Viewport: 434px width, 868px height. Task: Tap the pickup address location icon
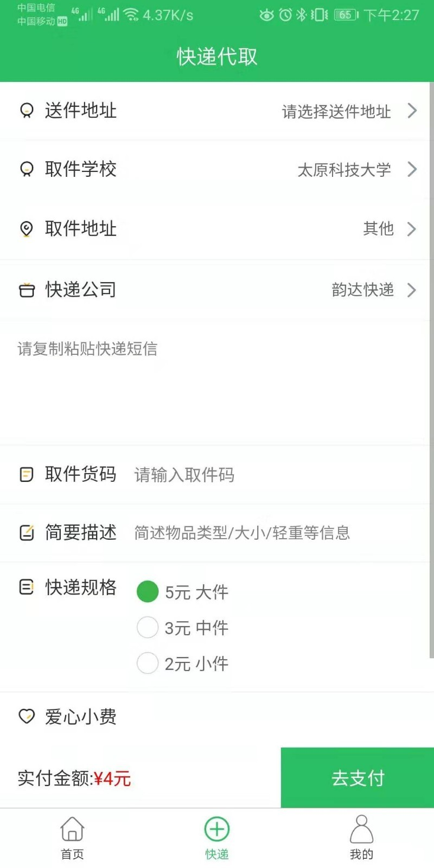[x=26, y=229]
